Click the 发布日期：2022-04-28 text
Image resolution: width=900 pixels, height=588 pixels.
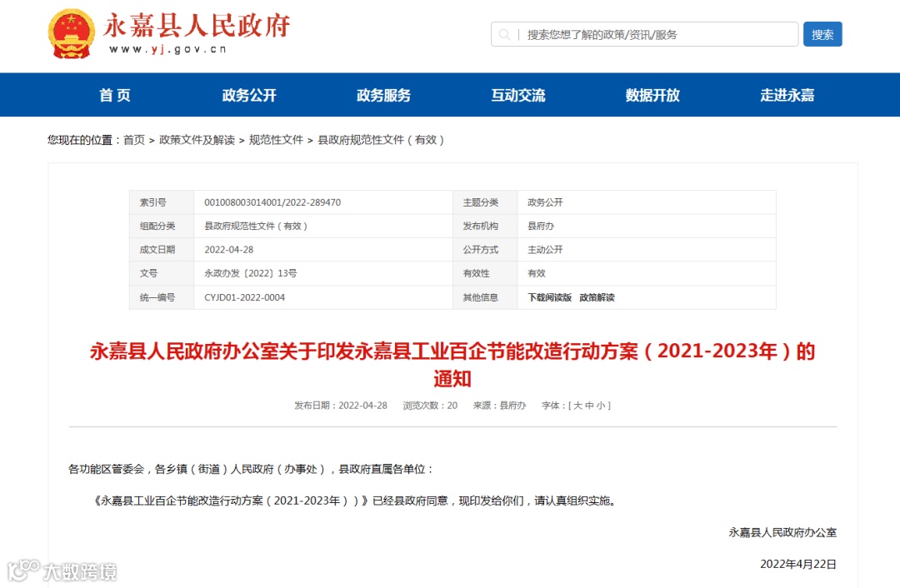tap(341, 406)
